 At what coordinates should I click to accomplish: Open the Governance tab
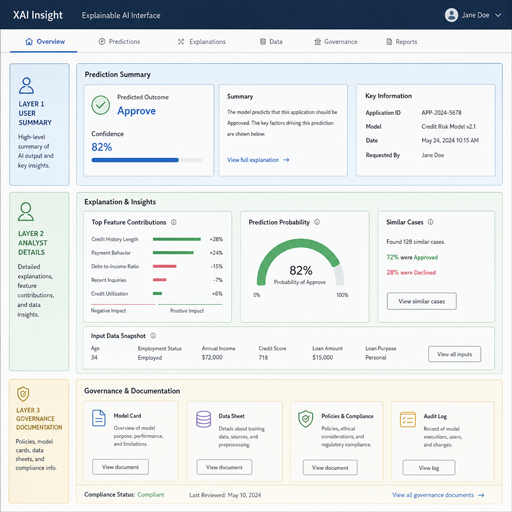[336, 42]
